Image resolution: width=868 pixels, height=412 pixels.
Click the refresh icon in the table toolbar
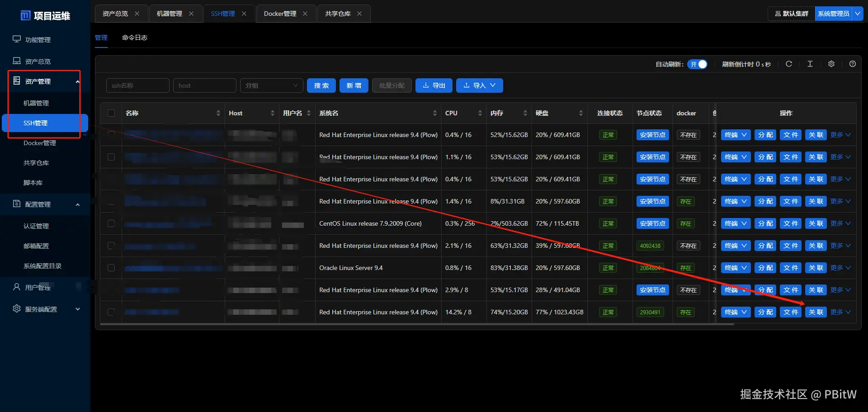(x=789, y=64)
